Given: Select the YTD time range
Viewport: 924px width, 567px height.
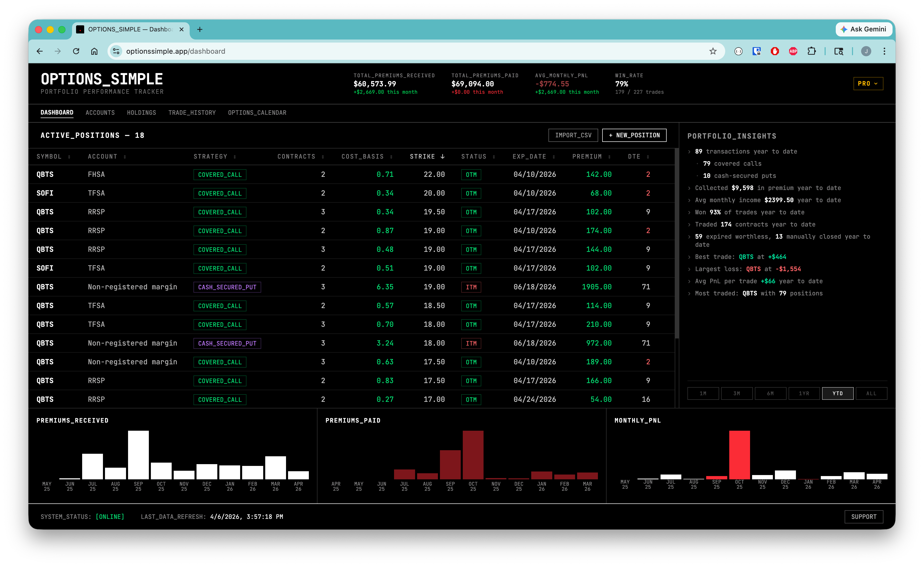Looking at the screenshot, I should point(837,393).
